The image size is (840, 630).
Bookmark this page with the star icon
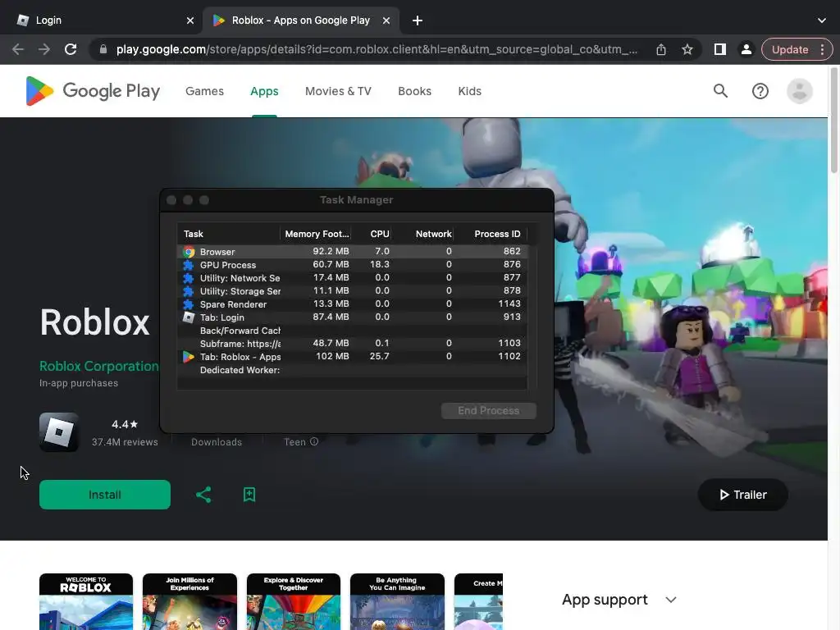687,49
